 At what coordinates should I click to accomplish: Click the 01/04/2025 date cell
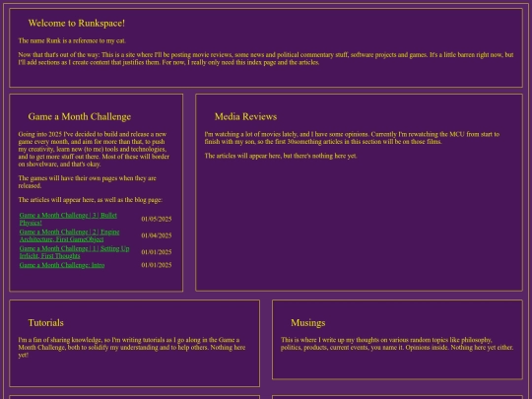157,235
